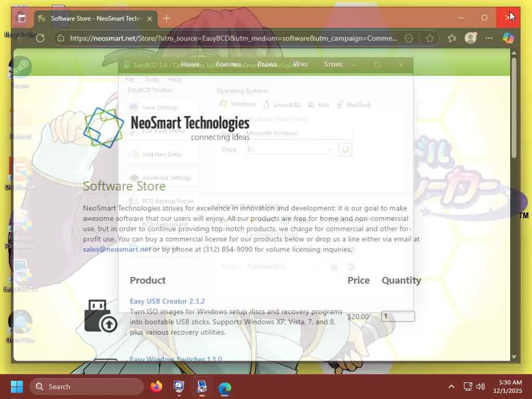532x399 pixels.
Task: Click Add New Entry in EasyBCD Toolbox
Action: pyautogui.click(x=163, y=154)
